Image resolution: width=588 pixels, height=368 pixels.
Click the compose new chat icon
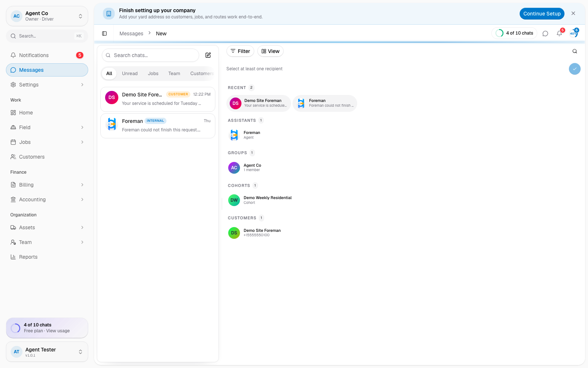[x=208, y=55]
